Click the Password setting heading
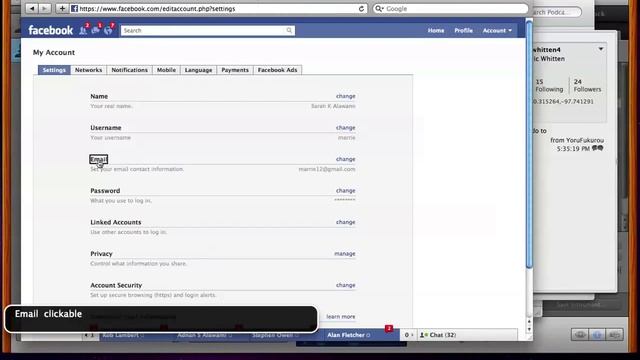640x360 pixels. (x=105, y=191)
